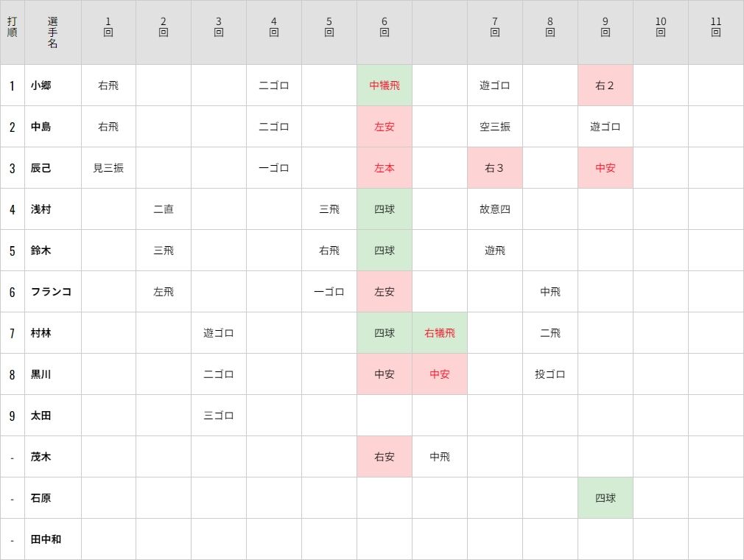This screenshot has height=560, width=744.
Task: Click 辰己's 左本 cell in 6th inning
Action: click(x=385, y=168)
